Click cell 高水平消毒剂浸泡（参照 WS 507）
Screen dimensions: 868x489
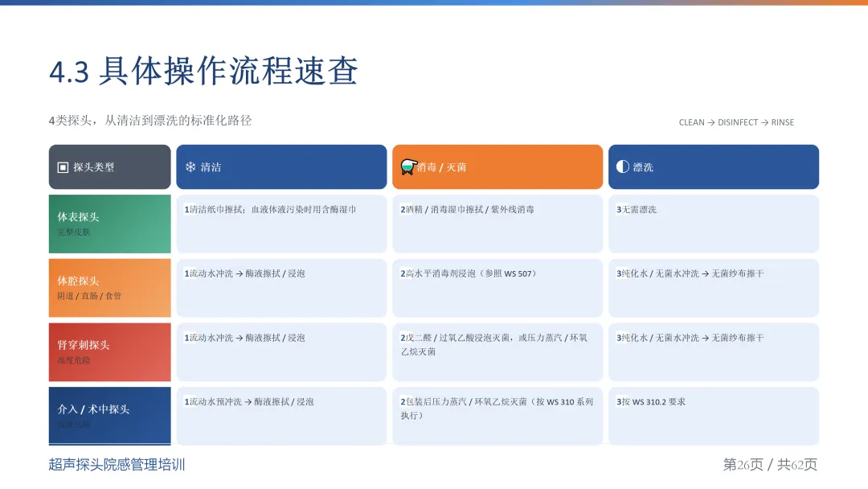coord(497,288)
